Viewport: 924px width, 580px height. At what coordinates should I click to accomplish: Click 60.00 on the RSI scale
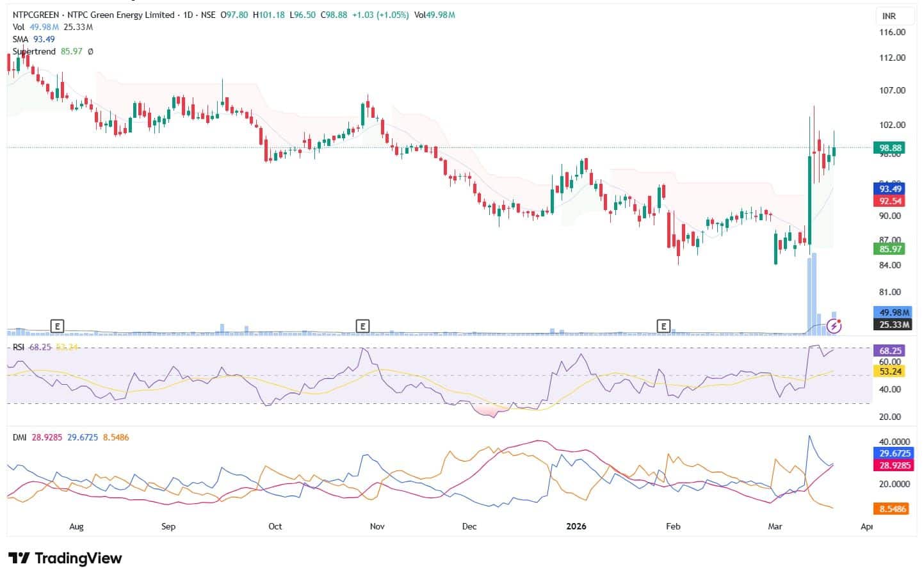coord(890,362)
